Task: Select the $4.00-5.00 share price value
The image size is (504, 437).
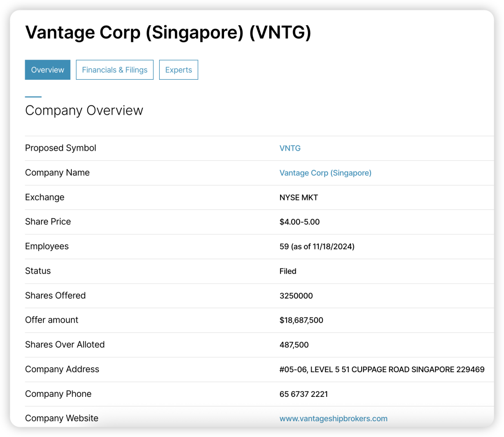Action: [300, 222]
